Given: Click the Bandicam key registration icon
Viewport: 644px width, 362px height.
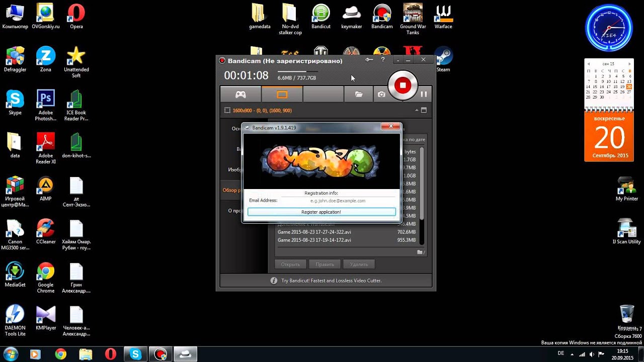Looking at the screenshot, I should pyautogui.click(x=369, y=60).
